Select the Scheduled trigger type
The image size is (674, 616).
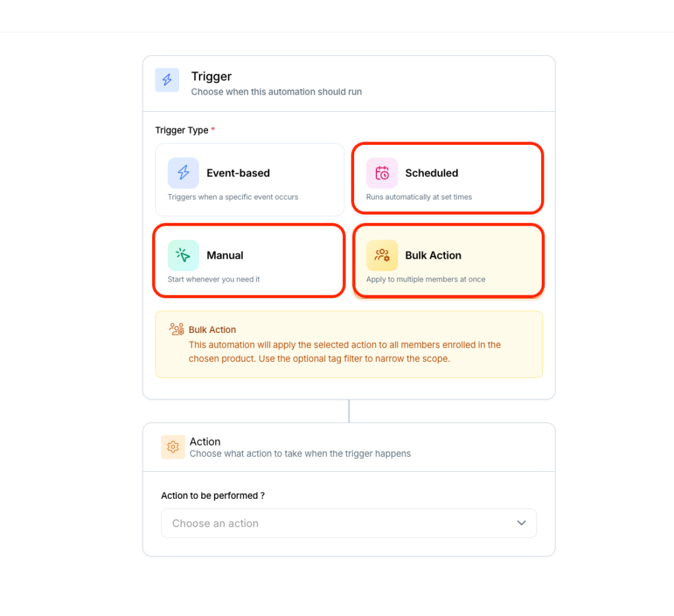point(448,179)
